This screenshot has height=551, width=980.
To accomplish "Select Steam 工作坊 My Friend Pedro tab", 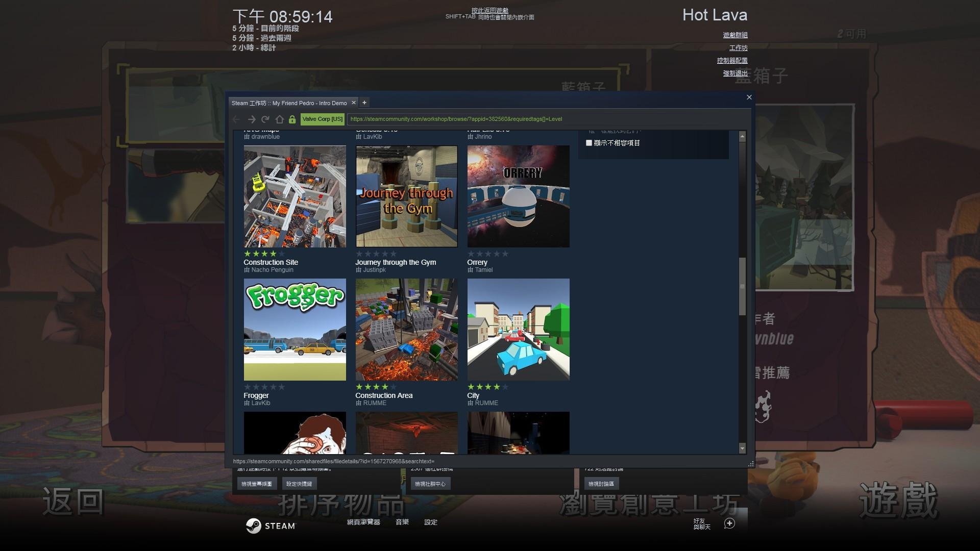I will pyautogui.click(x=289, y=103).
